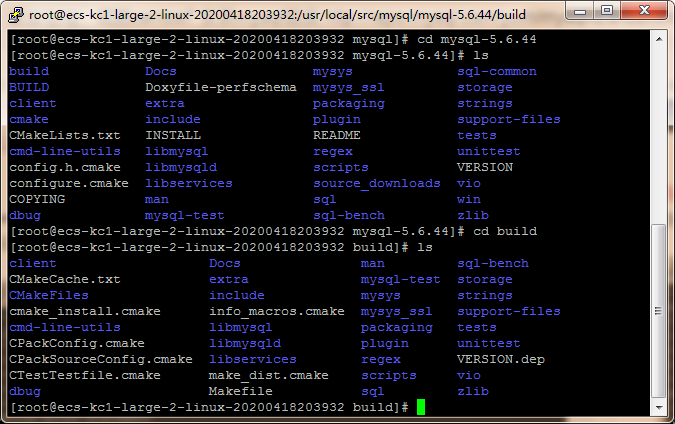
Task: Click 'info_macros.cmake' file name
Action: (276, 311)
